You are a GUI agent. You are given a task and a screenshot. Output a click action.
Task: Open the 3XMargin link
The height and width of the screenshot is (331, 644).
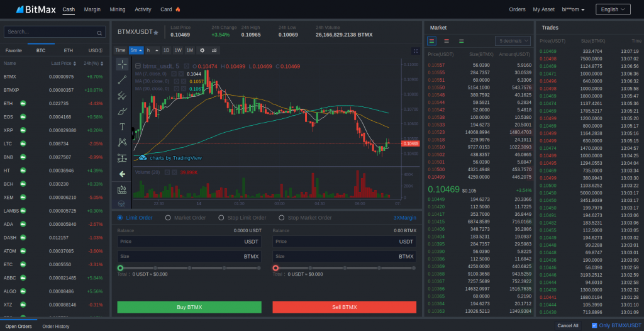pyautogui.click(x=404, y=218)
